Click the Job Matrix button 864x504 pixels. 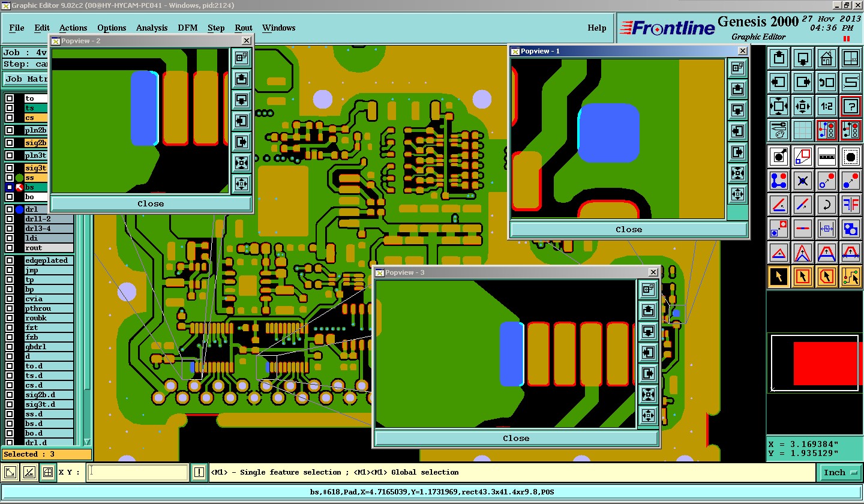(x=26, y=79)
